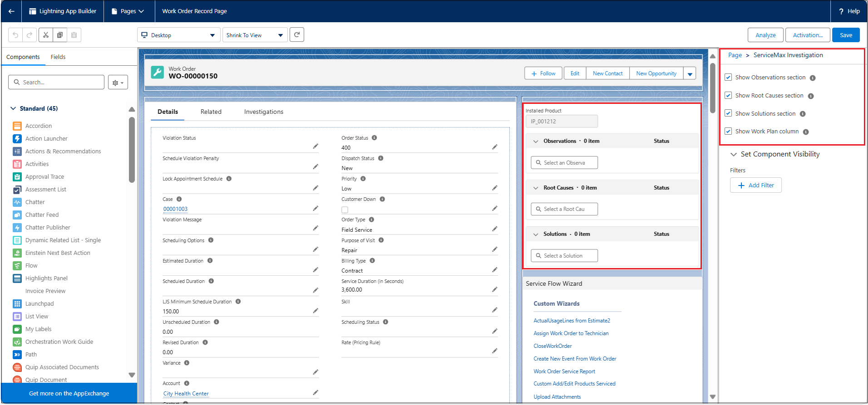The image size is (868, 405).
Task: Open the Page breadcrumb link
Action: [x=735, y=55]
